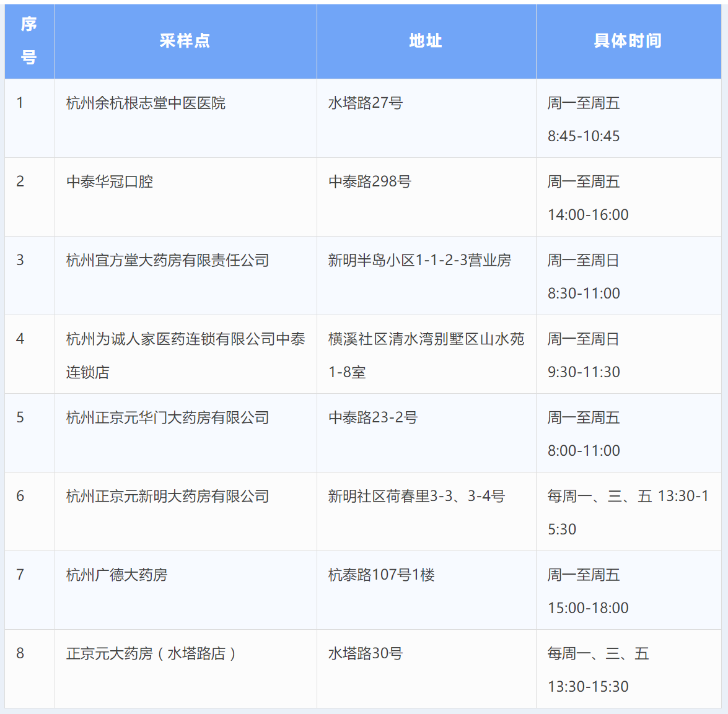Viewport: 728px width, 714px height.
Task: Click the time 15:00-18:00
Action: click(x=588, y=608)
